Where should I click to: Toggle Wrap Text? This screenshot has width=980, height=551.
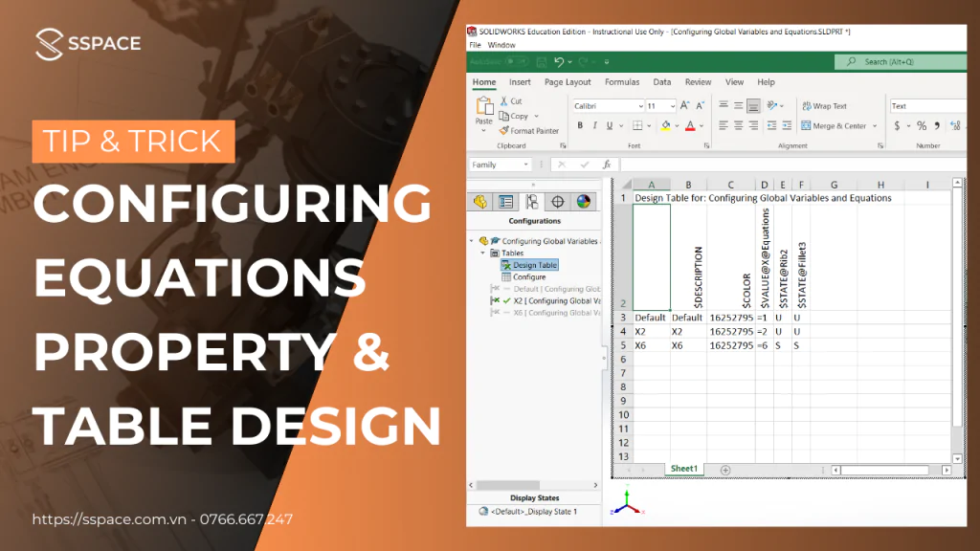[x=824, y=105]
